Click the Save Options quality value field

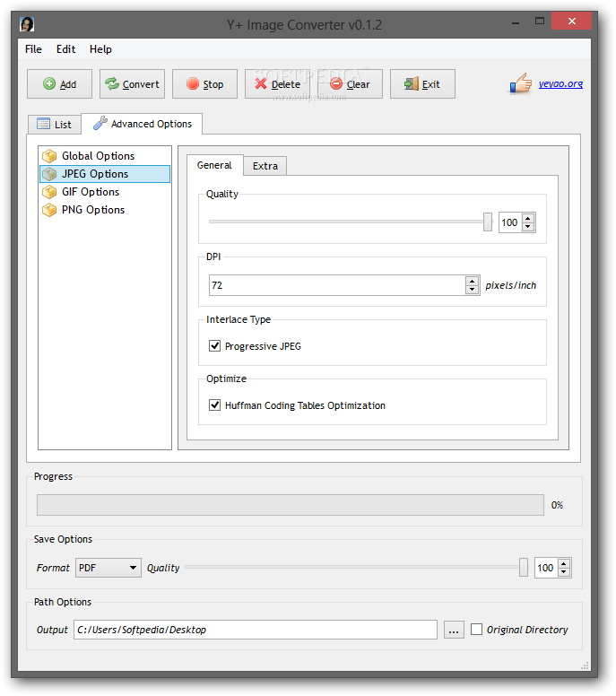(545, 568)
